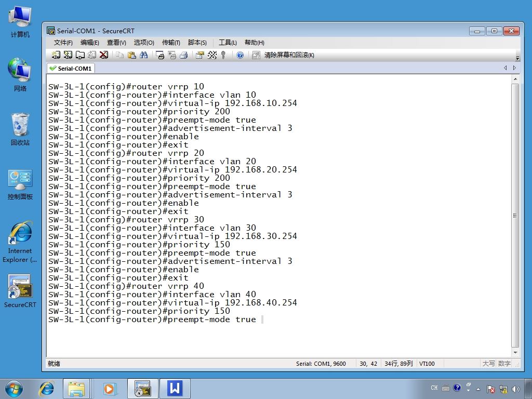Click language bar options down arrow
Screen dimensions: 532x399
[469, 390]
